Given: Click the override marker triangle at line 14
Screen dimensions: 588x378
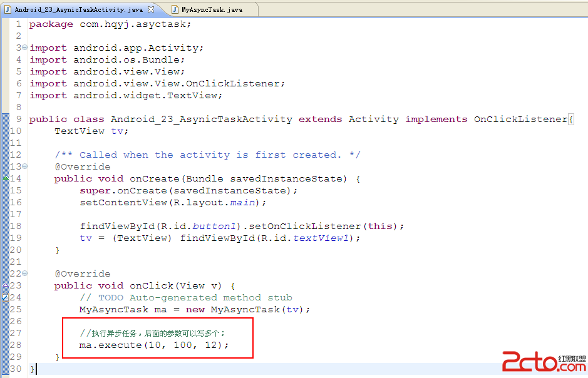Looking at the screenshot, I should tap(6, 178).
